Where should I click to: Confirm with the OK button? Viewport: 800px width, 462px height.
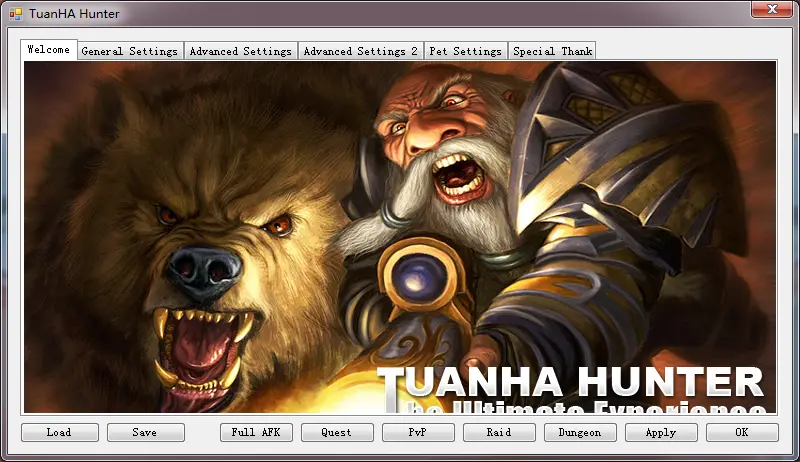coord(742,433)
